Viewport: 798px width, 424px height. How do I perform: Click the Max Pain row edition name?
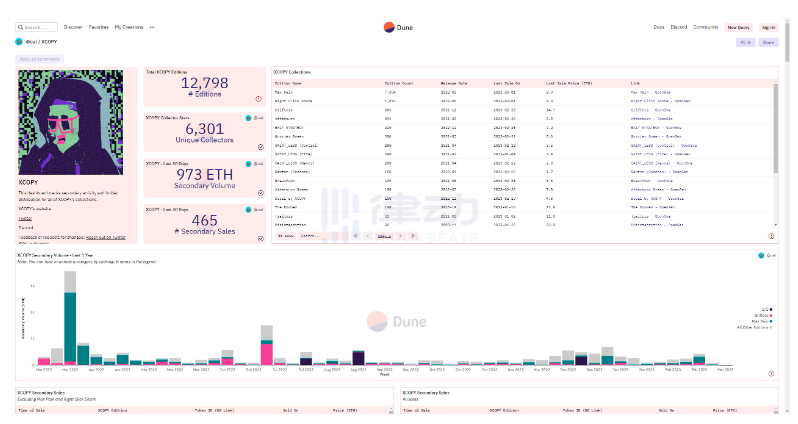[283, 92]
